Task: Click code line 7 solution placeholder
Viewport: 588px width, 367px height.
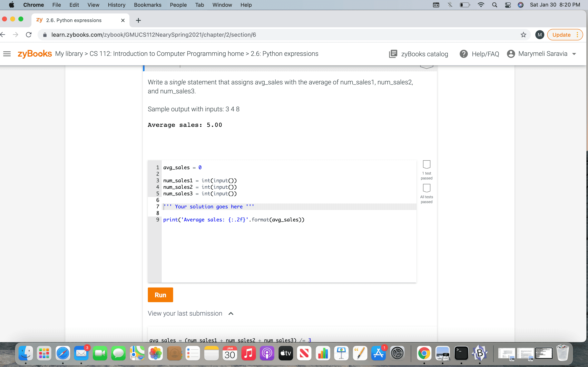Action: [x=209, y=207]
